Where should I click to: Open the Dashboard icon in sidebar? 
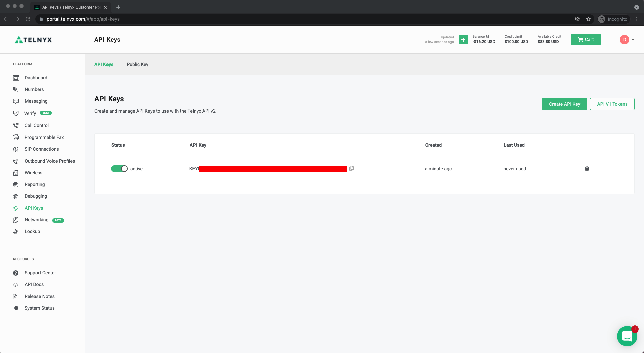pyautogui.click(x=16, y=78)
